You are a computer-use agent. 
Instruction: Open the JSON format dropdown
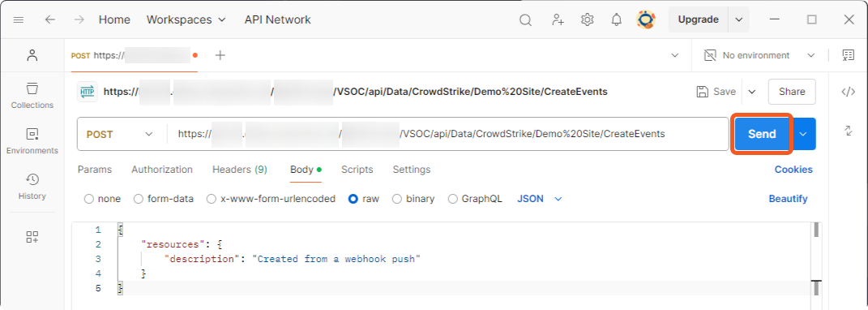pos(539,199)
